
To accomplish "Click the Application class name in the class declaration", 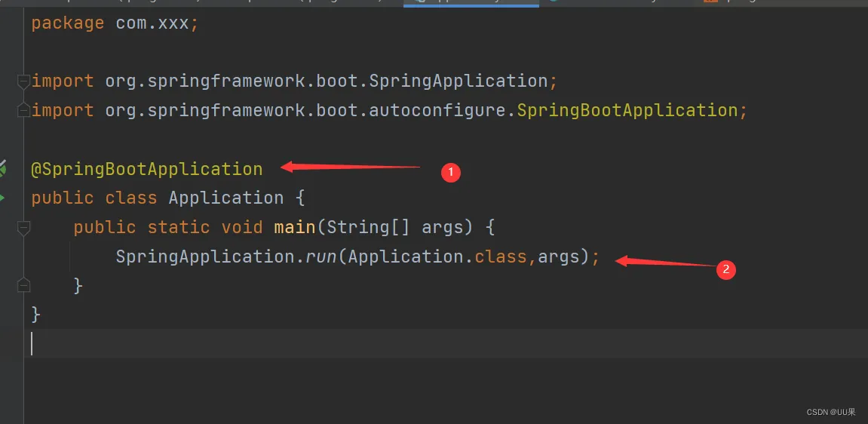I will coord(225,198).
